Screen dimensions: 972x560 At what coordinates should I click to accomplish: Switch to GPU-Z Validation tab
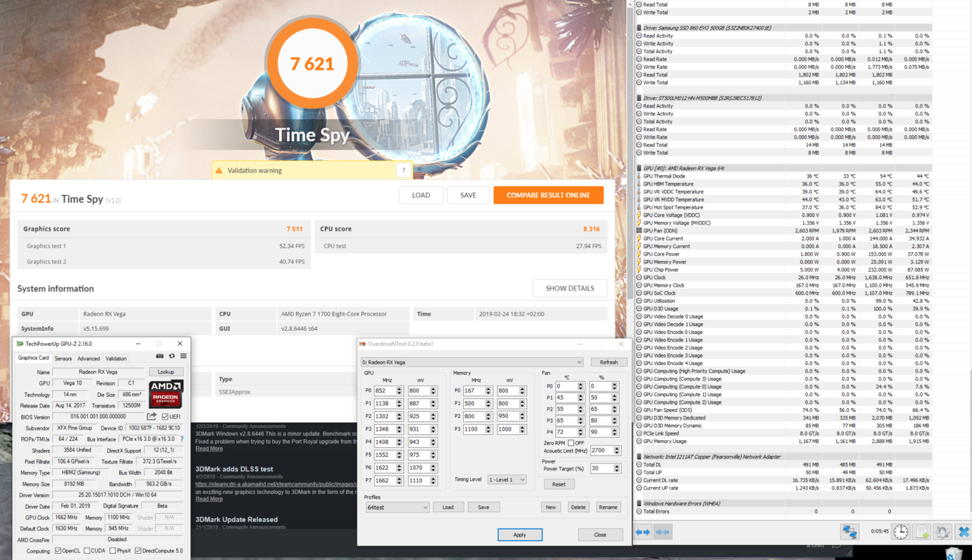115,359
